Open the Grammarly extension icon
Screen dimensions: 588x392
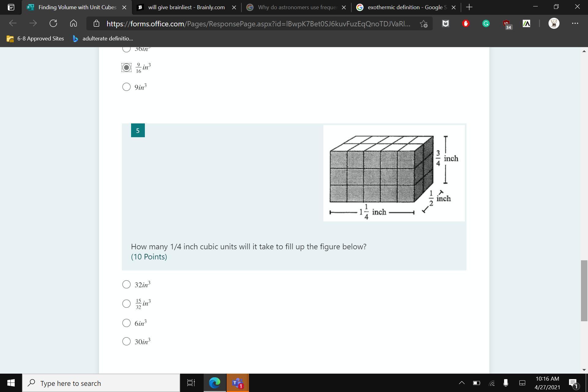486,24
